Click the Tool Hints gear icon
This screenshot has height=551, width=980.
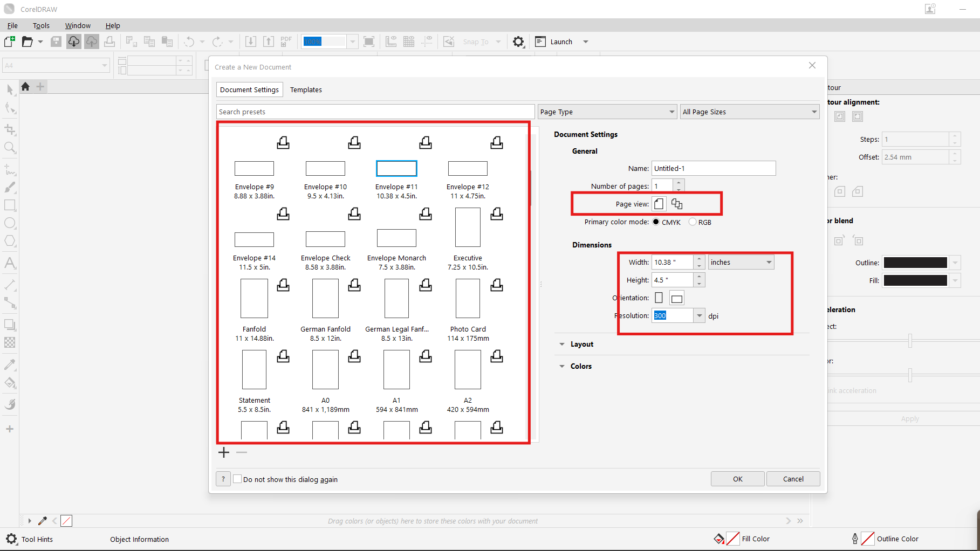(11, 539)
